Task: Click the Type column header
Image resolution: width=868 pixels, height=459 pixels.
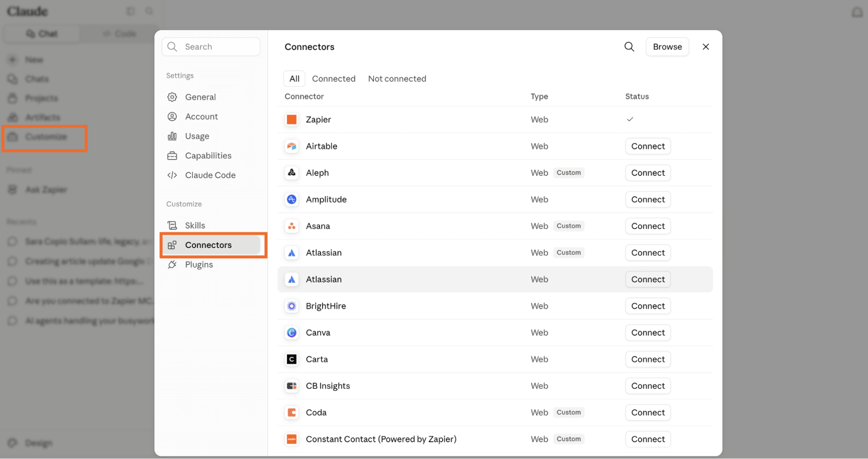Action: (539, 96)
